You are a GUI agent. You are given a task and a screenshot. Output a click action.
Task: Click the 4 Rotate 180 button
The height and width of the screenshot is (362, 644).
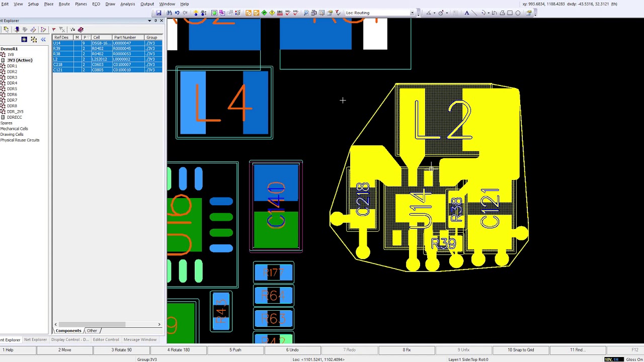tap(178, 350)
